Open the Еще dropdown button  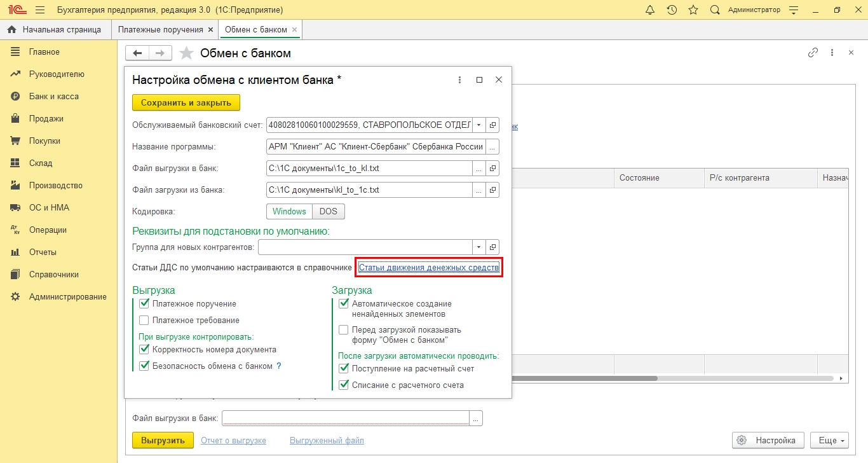829,440
